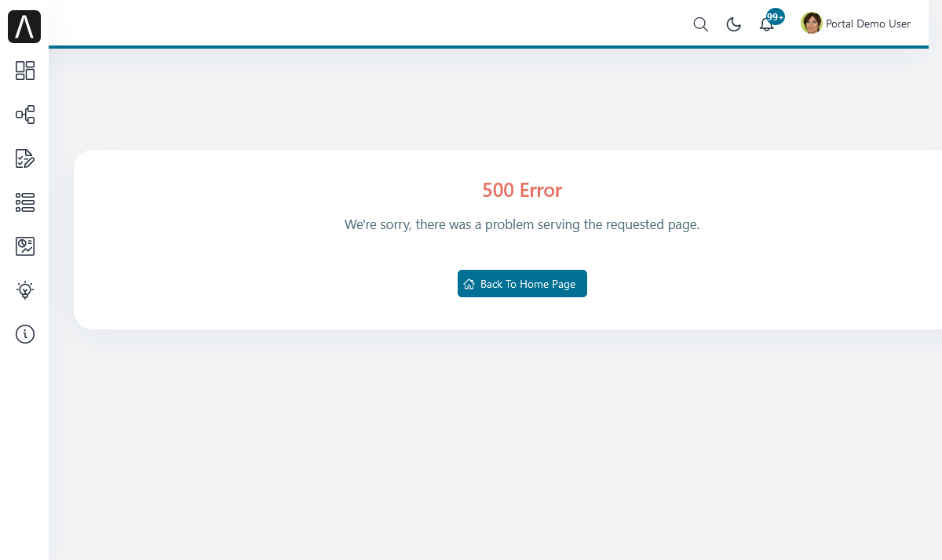Click the 500 Error heading
The height and width of the screenshot is (560, 942).
pos(521,191)
